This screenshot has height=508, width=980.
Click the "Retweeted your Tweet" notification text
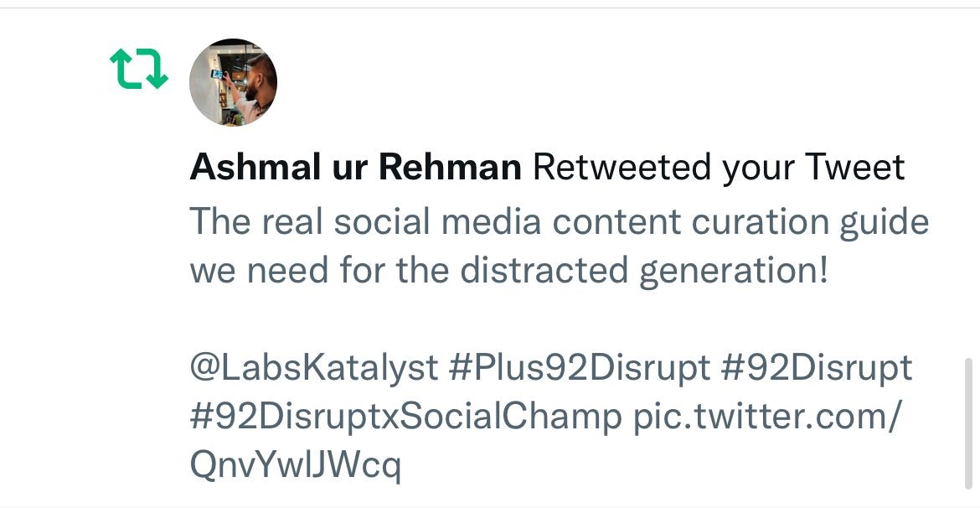point(718,167)
